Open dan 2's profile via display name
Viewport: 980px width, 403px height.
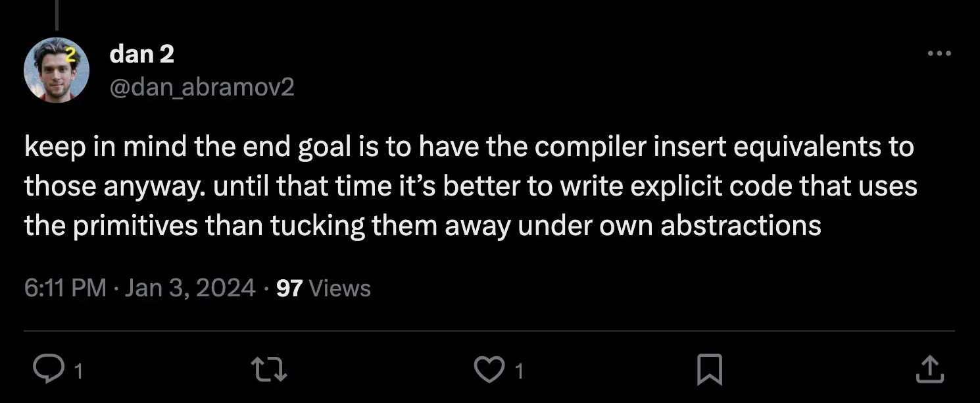141,54
